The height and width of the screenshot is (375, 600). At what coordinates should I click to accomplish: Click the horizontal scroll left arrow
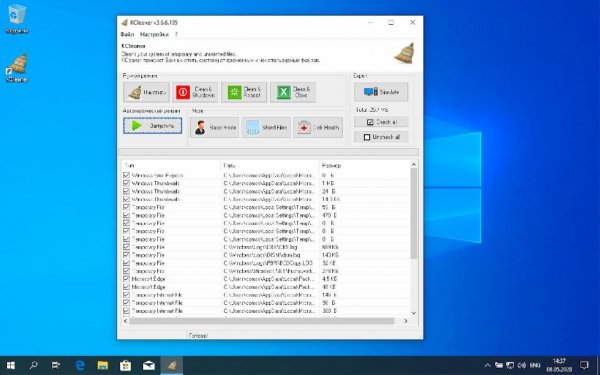tap(126, 321)
